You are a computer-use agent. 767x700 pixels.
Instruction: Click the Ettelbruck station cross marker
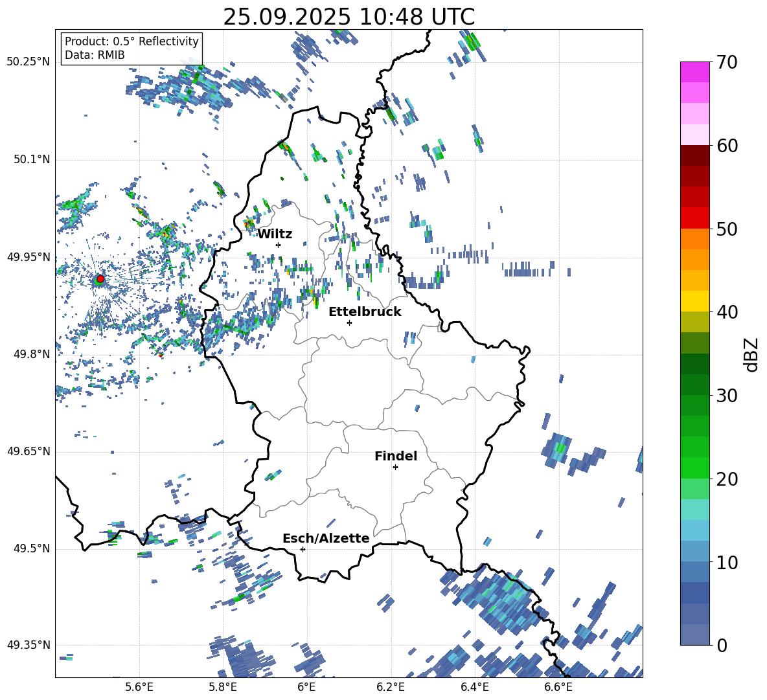pyautogui.click(x=349, y=322)
